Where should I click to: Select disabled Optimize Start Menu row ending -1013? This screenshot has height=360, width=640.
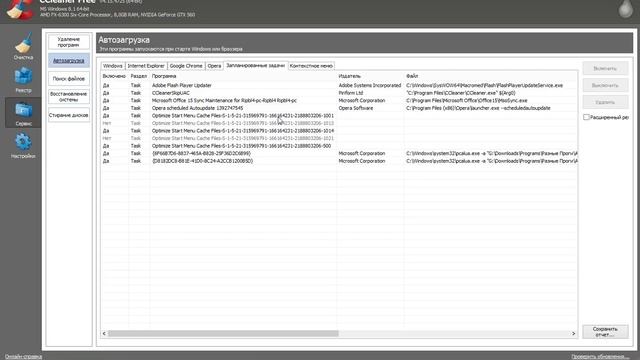[x=339, y=123]
